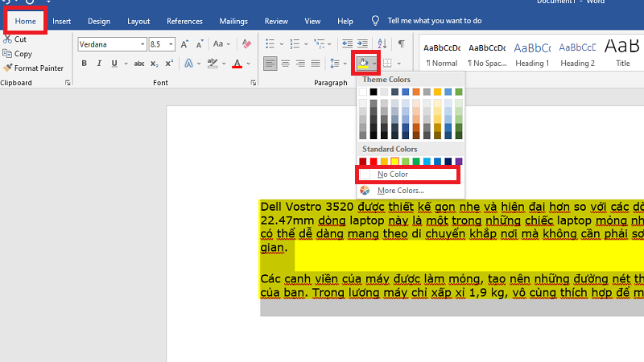Click the Sort A-Z icon
644x362 pixels.
coord(382,43)
